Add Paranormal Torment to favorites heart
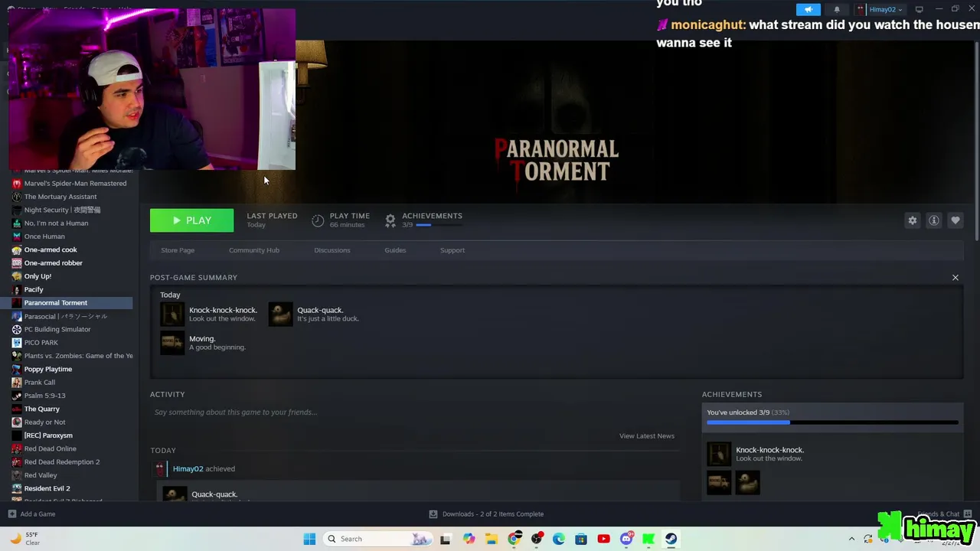 click(x=955, y=220)
